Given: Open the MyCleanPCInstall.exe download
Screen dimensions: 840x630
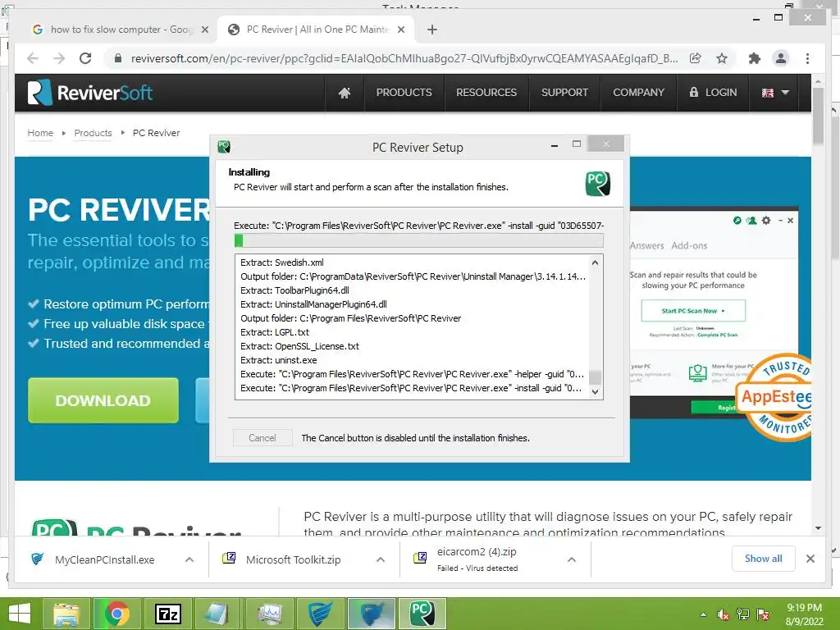Looking at the screenshot, I should 104,559.
